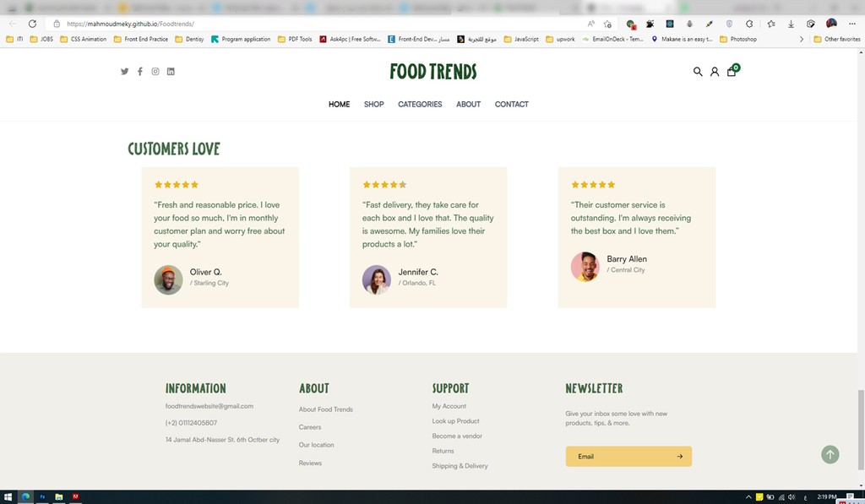
Task: Open Reviews footer link
Action: [x=310, y=463]
